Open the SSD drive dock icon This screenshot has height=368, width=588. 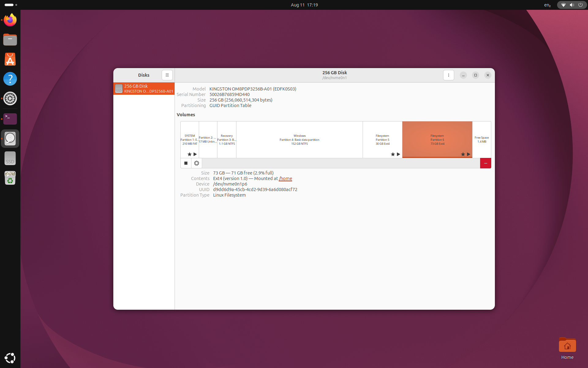10,159
